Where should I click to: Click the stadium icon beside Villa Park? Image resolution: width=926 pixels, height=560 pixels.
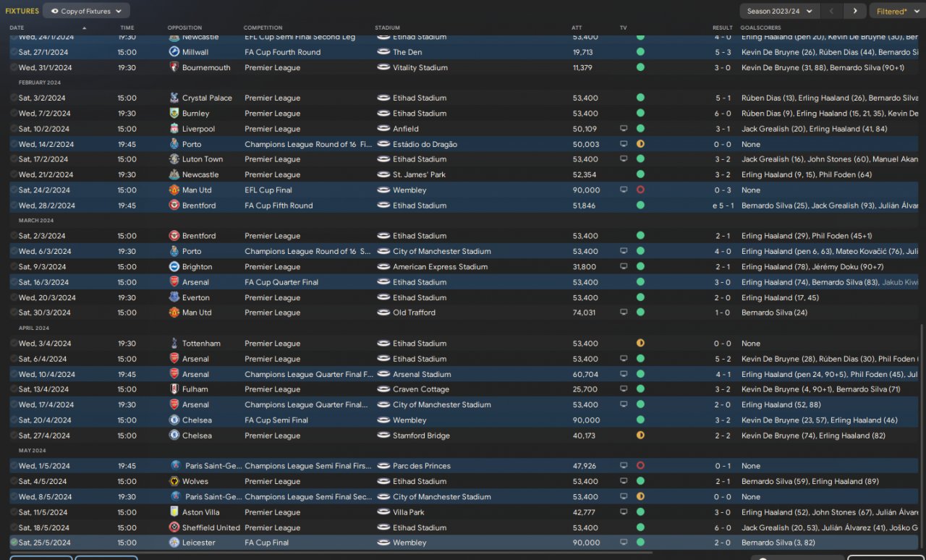tap(383, 512)
